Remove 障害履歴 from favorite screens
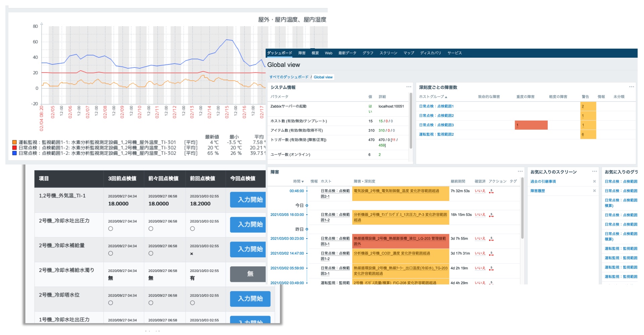The image size is (644, 335). click(x=594, y=191)
